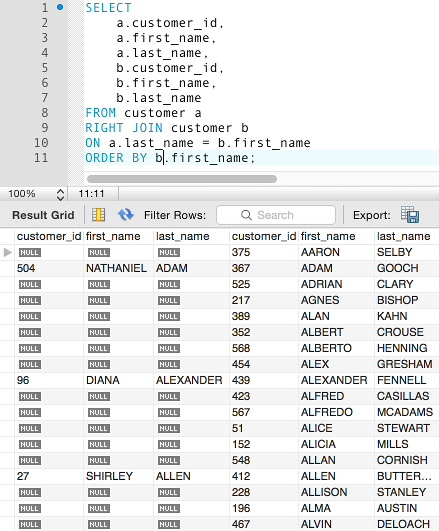This screenshot has width=439, height=531.
Task: Click the horizontal scrollbar under the SQL editor
Action: [x=182, y=179]
